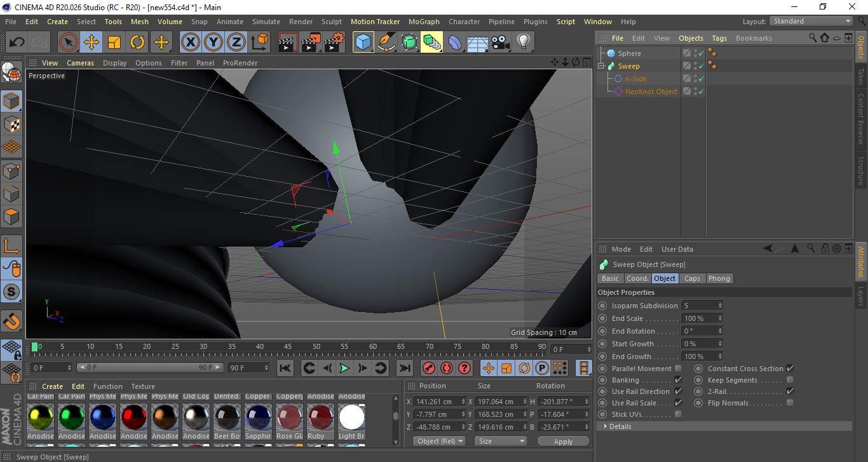Switch to the Phong tab
The width and height of the screenshot is (868, 462).
(719, 278)
